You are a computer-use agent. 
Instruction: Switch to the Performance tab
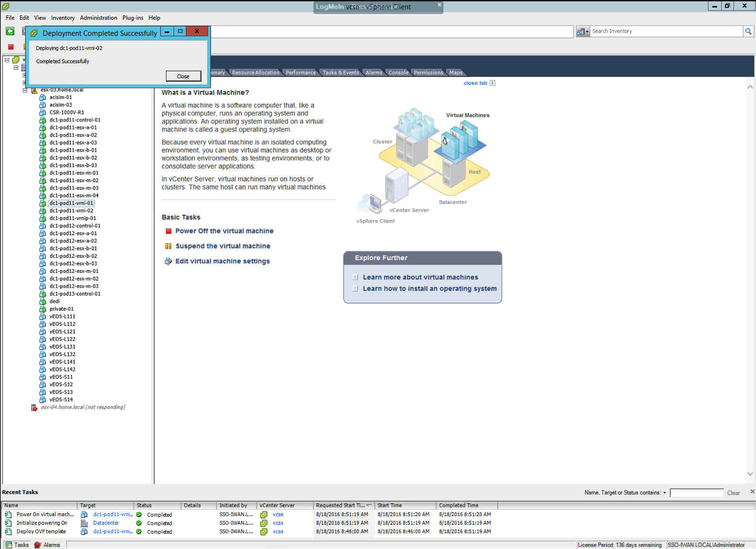(300, 73)
